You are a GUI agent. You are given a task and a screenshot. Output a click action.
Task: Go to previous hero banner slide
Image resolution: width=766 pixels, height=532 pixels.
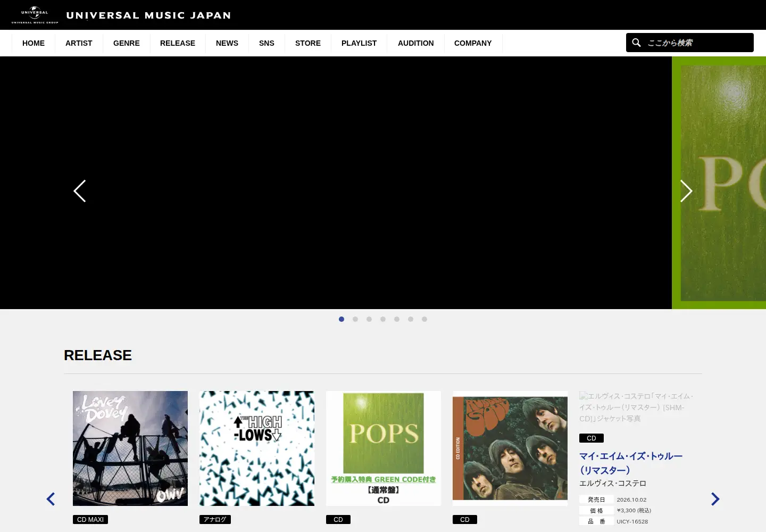click(80, 191)
